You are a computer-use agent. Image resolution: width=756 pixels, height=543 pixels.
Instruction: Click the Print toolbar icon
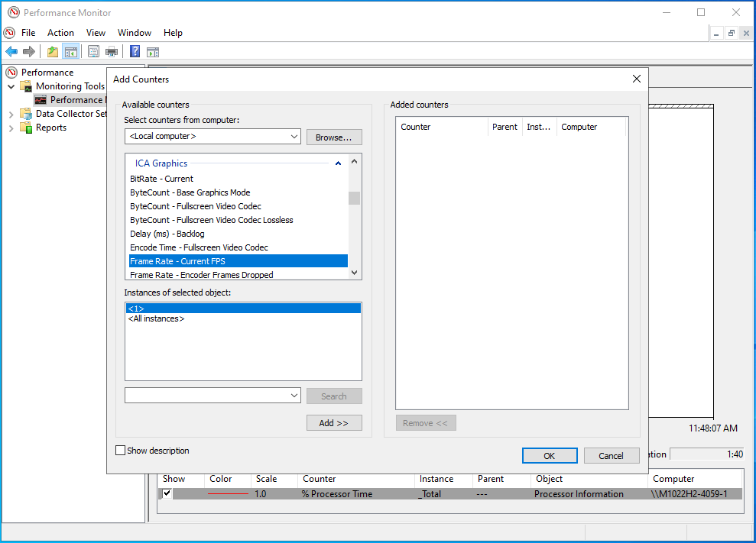(112, 52)
